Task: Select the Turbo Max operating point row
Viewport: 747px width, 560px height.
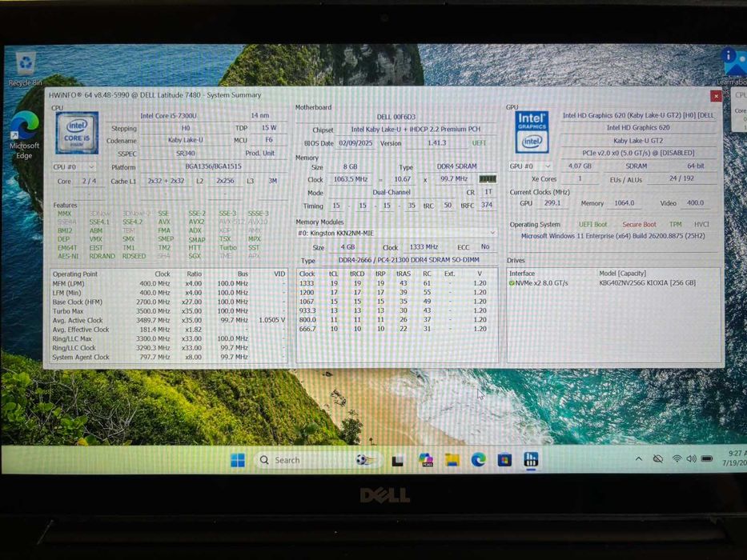Action: point(169,311)
